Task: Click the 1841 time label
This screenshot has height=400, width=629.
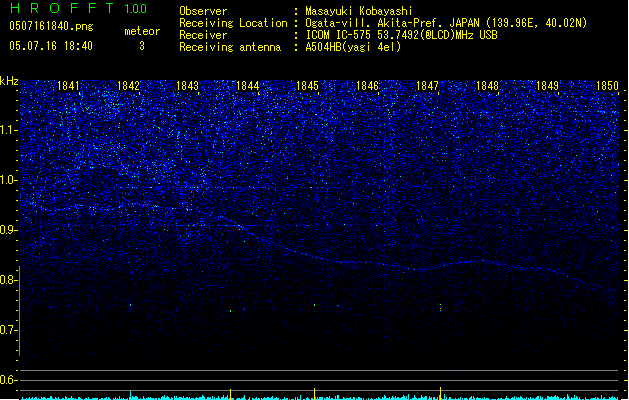Action: [x=69, y=85]
